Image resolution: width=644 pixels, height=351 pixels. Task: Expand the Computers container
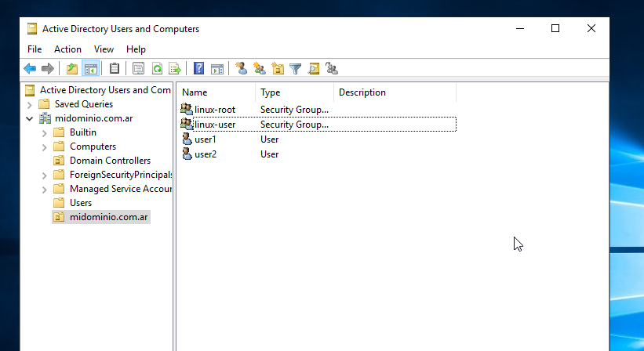click(45, 147)
